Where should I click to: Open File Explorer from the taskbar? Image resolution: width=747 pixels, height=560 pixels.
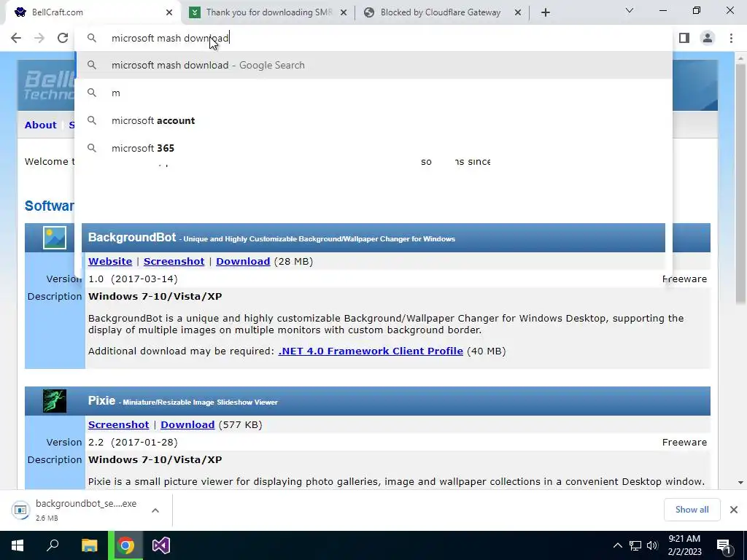point(89,545)
